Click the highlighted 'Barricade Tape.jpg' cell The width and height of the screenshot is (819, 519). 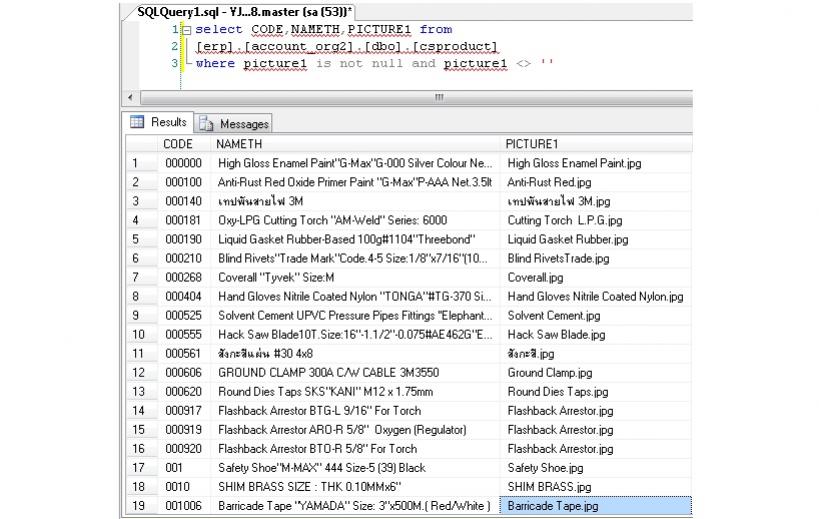(x=596, y=506)
